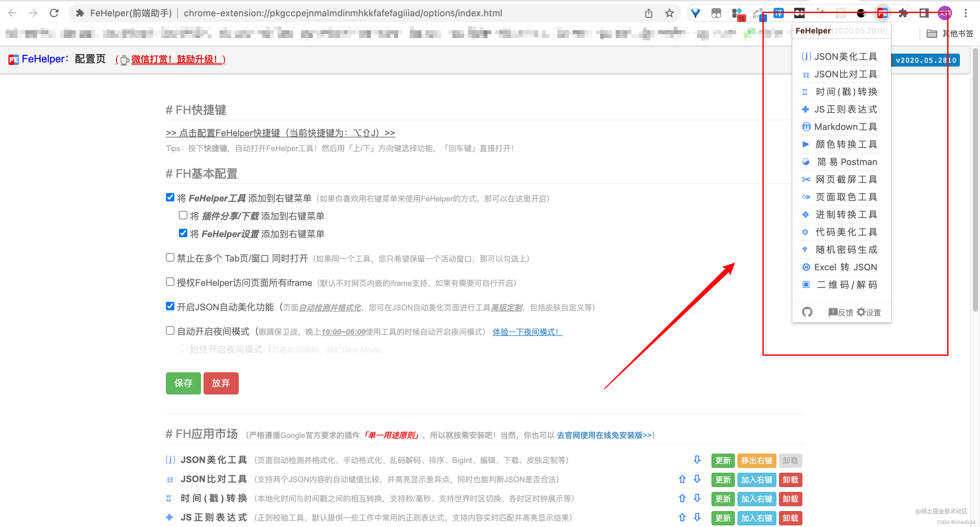Move 时间(戳)转换 down with the arrow

coord(697,498)
